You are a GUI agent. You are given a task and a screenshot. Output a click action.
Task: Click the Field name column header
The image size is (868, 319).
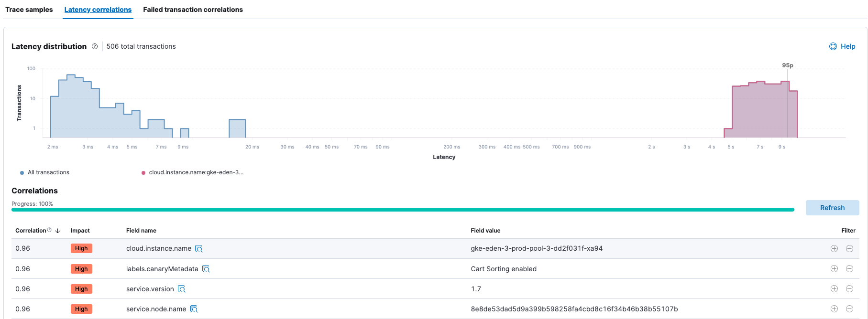(141, 231)
